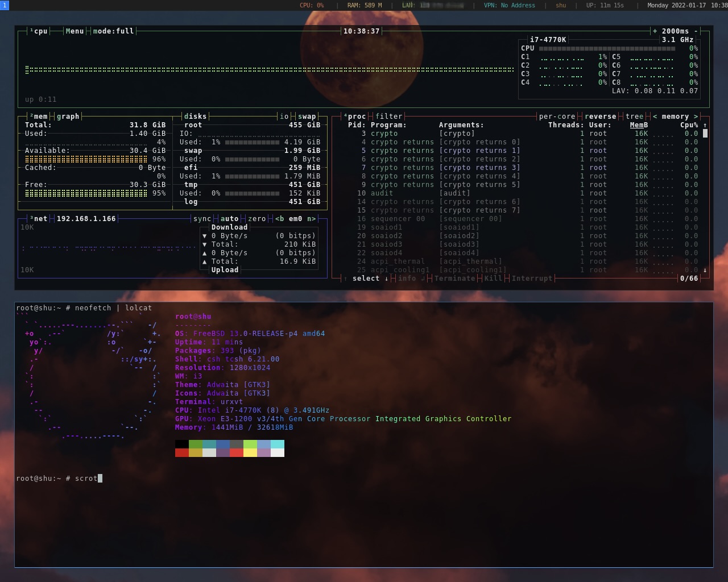
Task: Click the em0 interface name
Action: point(295,219)
